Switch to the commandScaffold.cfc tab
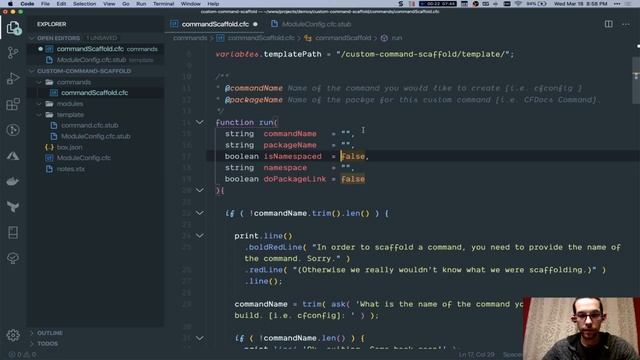 (215, 24)
